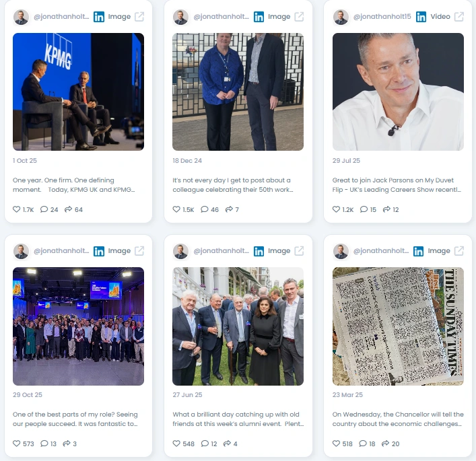The width and height of the screenshot is (476, 461).
Task: Open video thumbnail of man in white shirt
Action: (398, 92)
